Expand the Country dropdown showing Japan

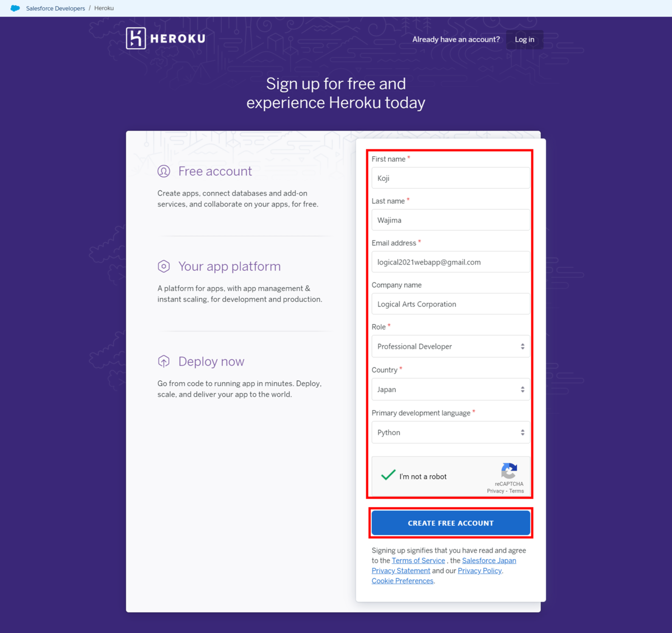451,390
